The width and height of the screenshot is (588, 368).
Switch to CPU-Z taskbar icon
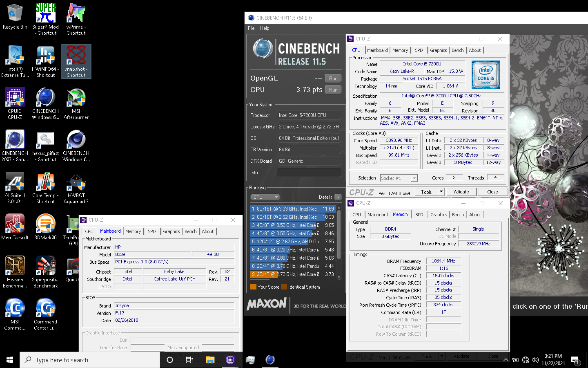(x=230, y=360)
